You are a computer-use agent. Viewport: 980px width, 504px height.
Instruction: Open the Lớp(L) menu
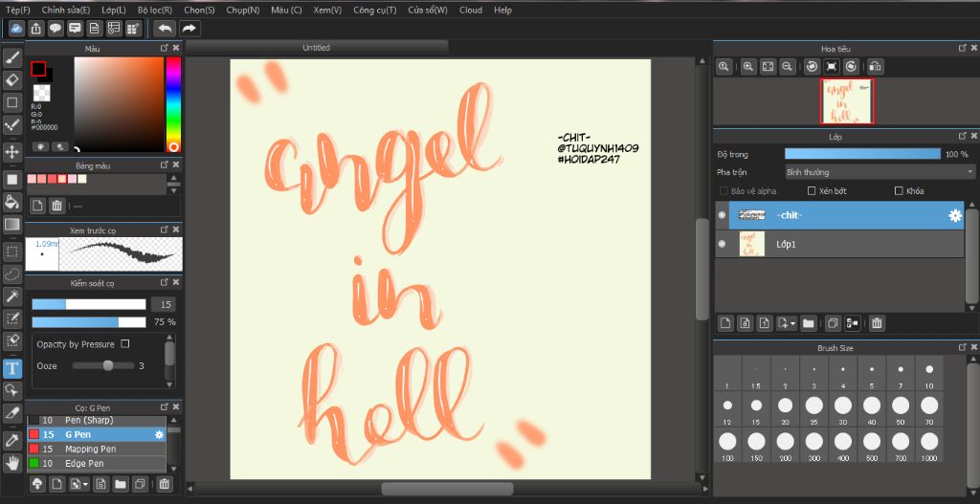[114, 10]
